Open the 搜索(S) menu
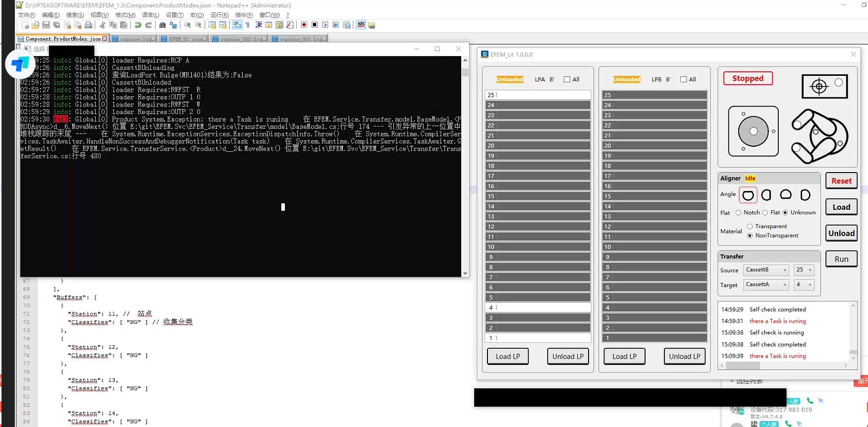Image resolution: width=868 pixels, height=427 pixels. [x=75, y=15]
